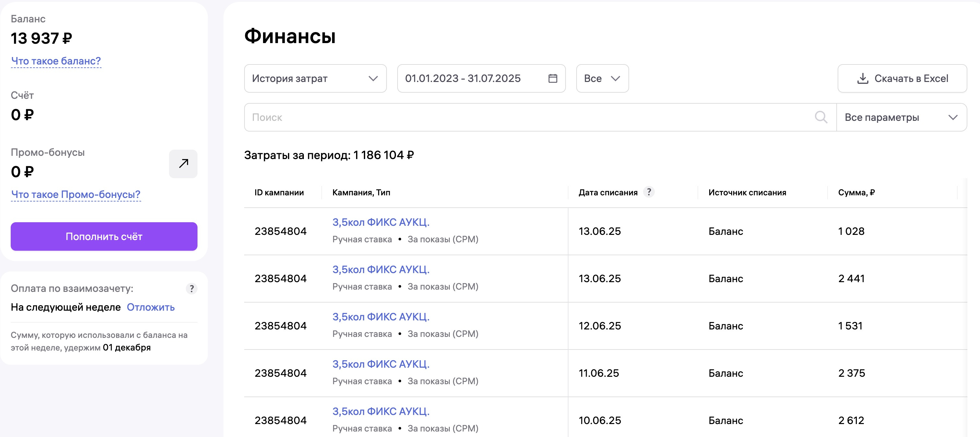Click Пополнить счёт button
The height and width of the screenshot is (437, 980).
click(104, 236)
